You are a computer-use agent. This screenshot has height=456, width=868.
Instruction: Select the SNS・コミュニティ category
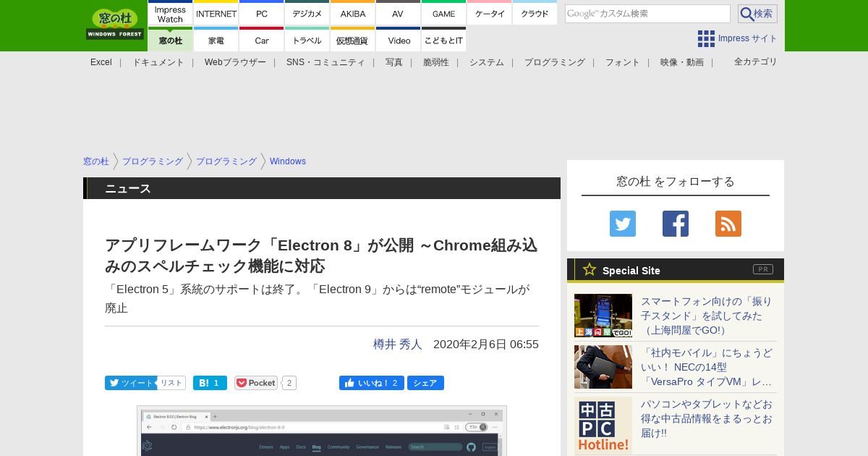coord(325,62)
